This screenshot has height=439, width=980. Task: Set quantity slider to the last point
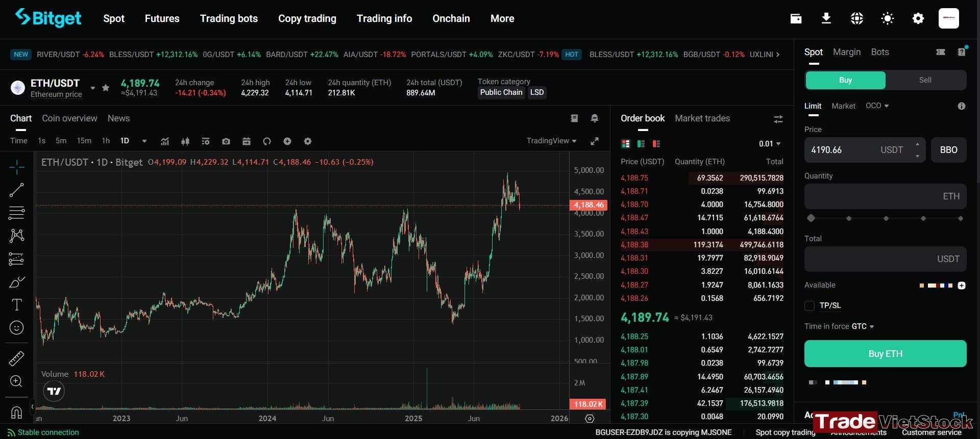pos(961,218)
